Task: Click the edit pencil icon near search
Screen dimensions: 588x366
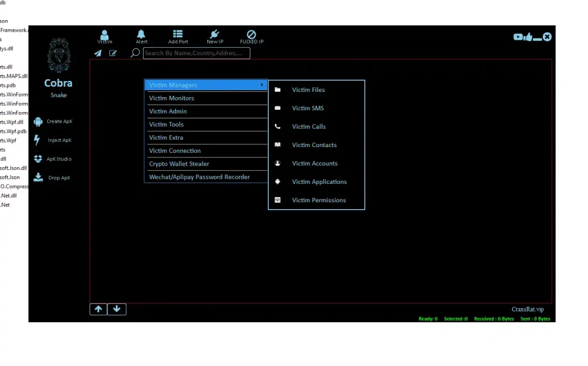Action: pos(113,53)
